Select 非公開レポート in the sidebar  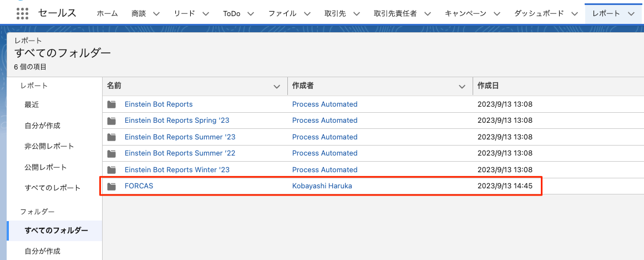click(49, 146)
